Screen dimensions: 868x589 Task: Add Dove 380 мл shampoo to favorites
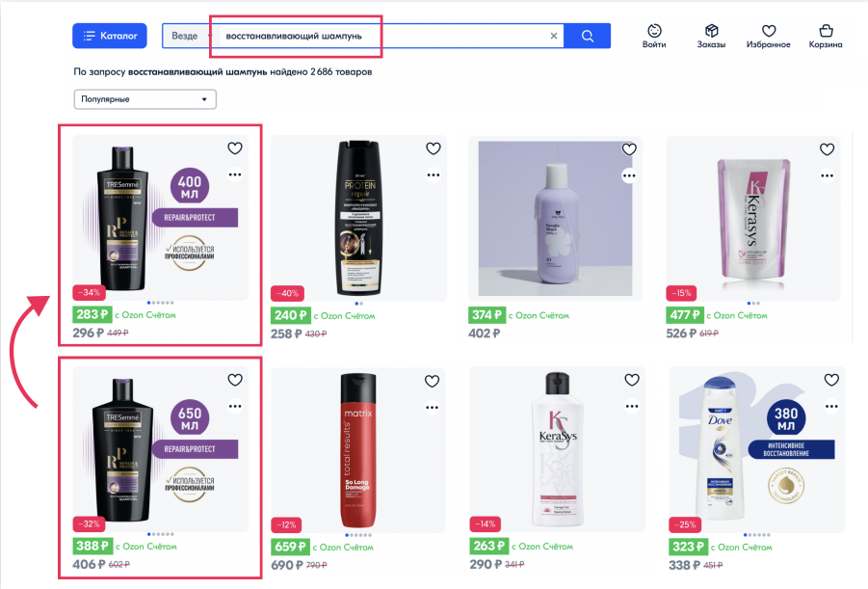tap(831, 380)
